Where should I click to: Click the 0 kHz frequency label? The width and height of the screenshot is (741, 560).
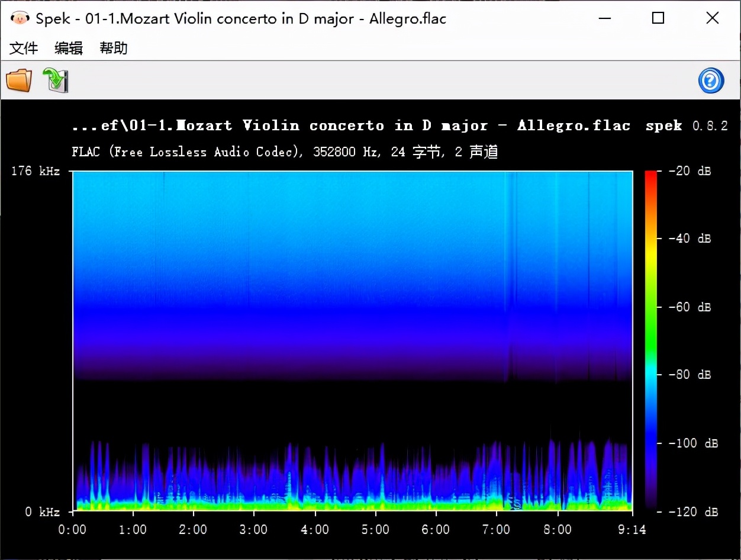(x=42, y=512)
